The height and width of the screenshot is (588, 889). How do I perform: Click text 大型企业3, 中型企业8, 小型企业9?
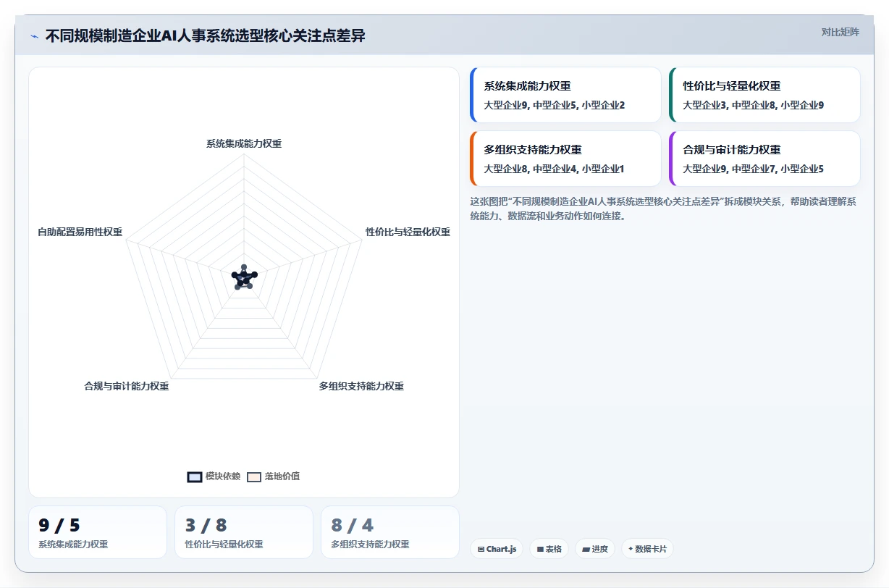[754, 105]
